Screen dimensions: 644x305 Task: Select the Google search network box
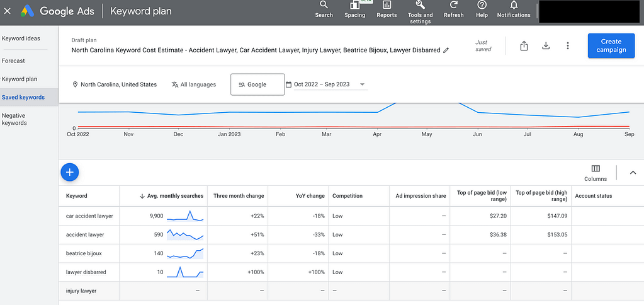257,84
